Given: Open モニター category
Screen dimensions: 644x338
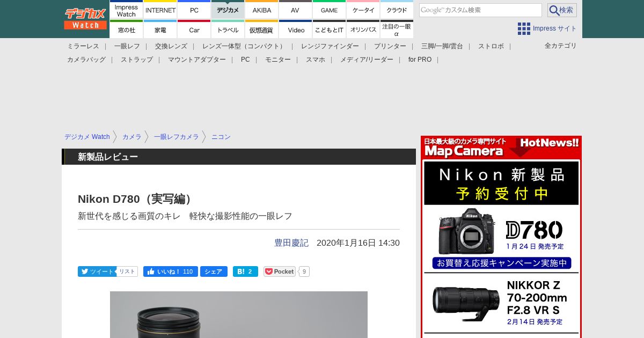Looking at the screenshot, I should 278,60.
